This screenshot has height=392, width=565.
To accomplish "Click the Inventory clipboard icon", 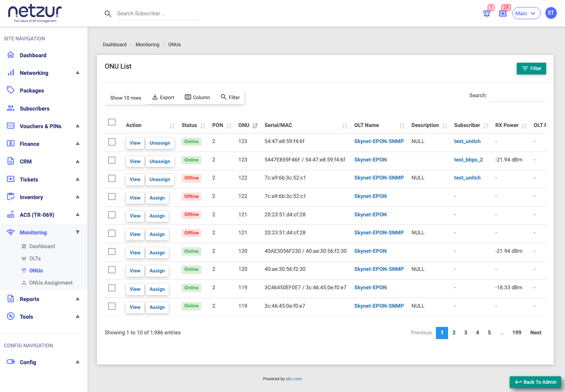I will (11, 197).
